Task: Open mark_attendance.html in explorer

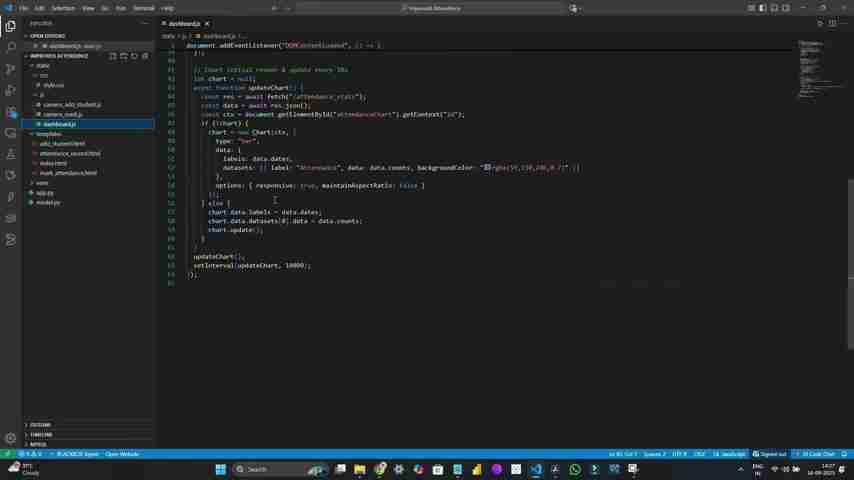Action: point(68,173)
